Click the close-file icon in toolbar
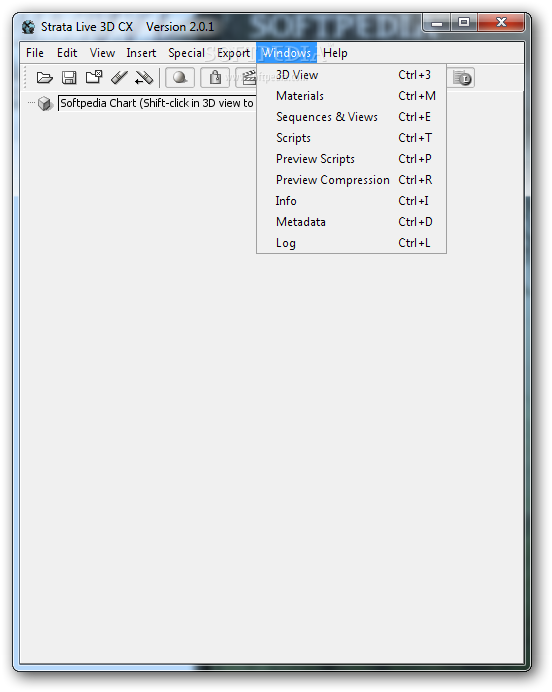The width and height of the screenshot is (552, 692). tap(94, 77)
